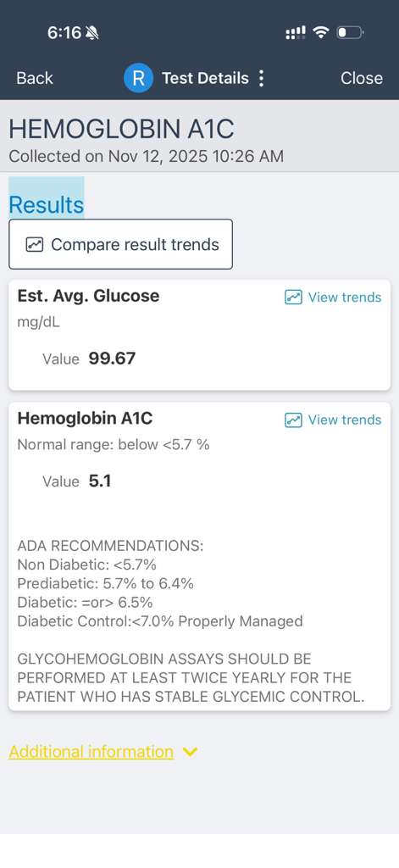Click the trend icon for Est. Avg. Glucose
399x868 pixels.
[x=293, y=298]
